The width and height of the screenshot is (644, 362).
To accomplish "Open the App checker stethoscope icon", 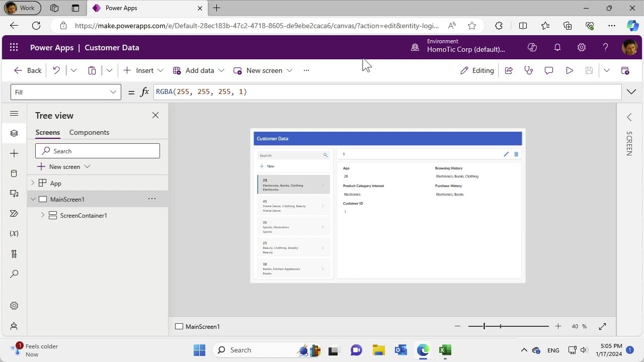I will click(528, 70).
